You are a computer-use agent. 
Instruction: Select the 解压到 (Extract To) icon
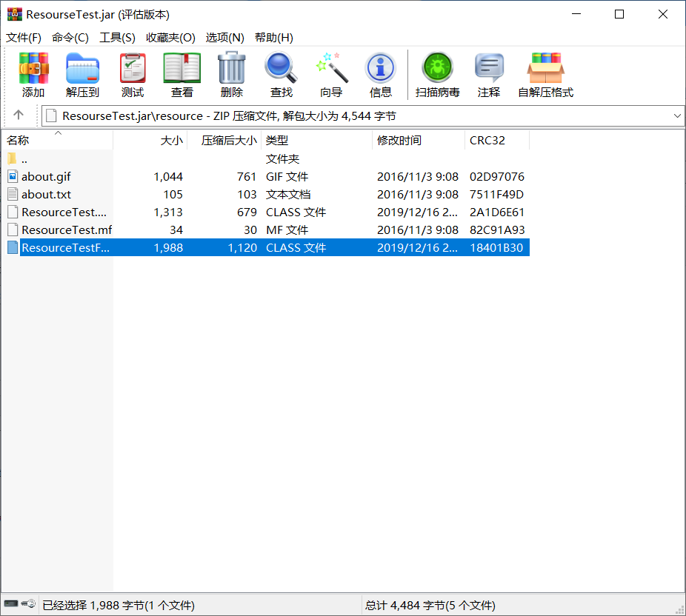pyautogui.click(x=82, y=73)
